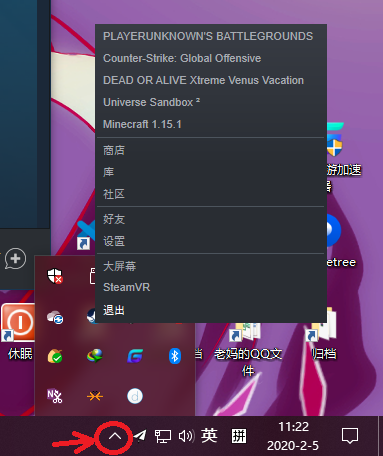Open 设置 (Settings) in the Steam menu
Screen dimensions: 383x456
(x=210, y=241)
